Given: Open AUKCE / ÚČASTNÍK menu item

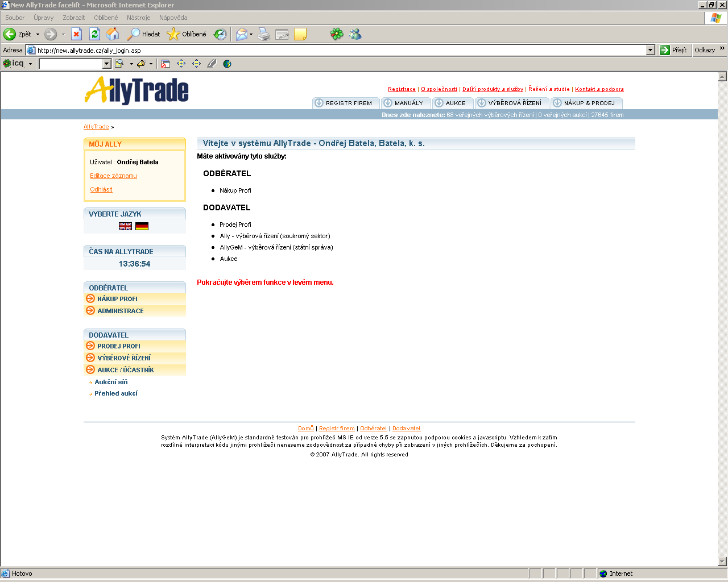Looking at the screenshot, I should [135, 370].
